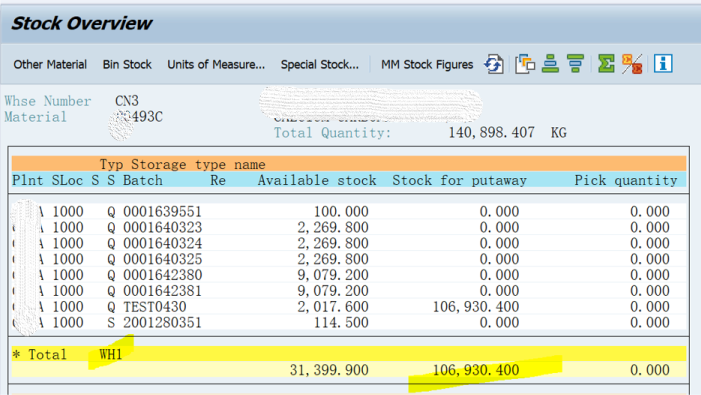
Task: Click the orange subtotals icon
Action: [632, 64]
